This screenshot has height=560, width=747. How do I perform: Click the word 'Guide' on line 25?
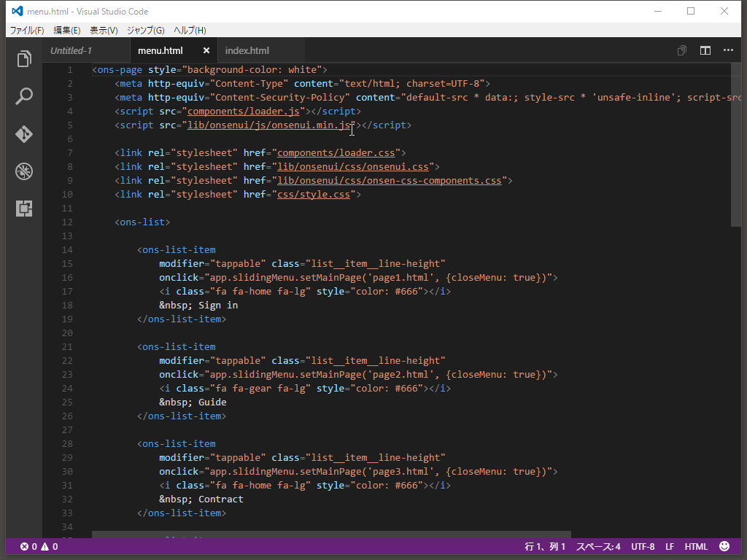tap(212, 402)
